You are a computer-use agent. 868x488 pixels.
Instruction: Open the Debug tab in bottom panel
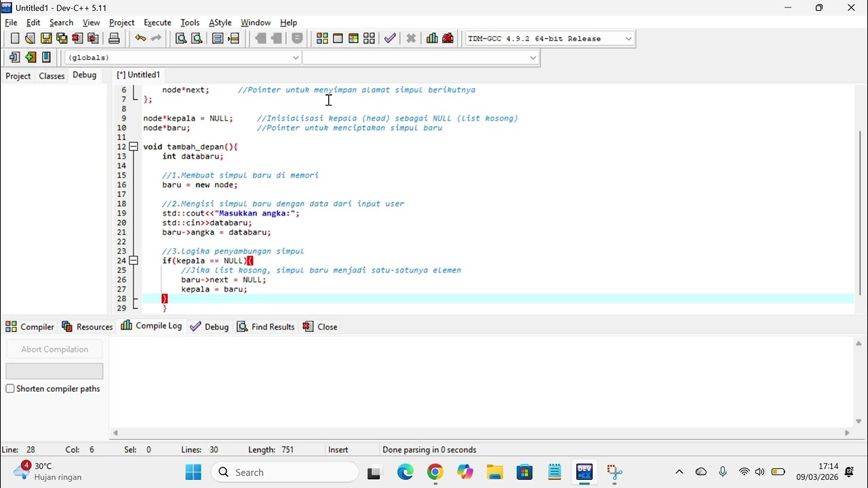point(210,327)
